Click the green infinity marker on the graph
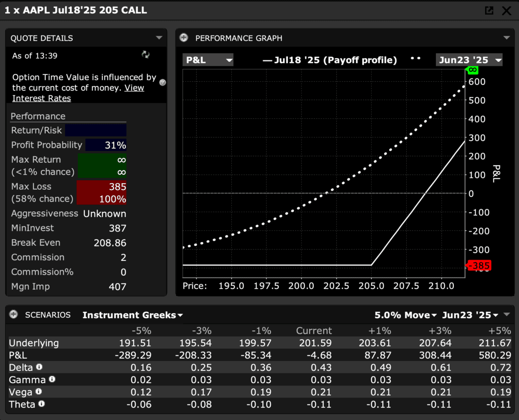 472,70
